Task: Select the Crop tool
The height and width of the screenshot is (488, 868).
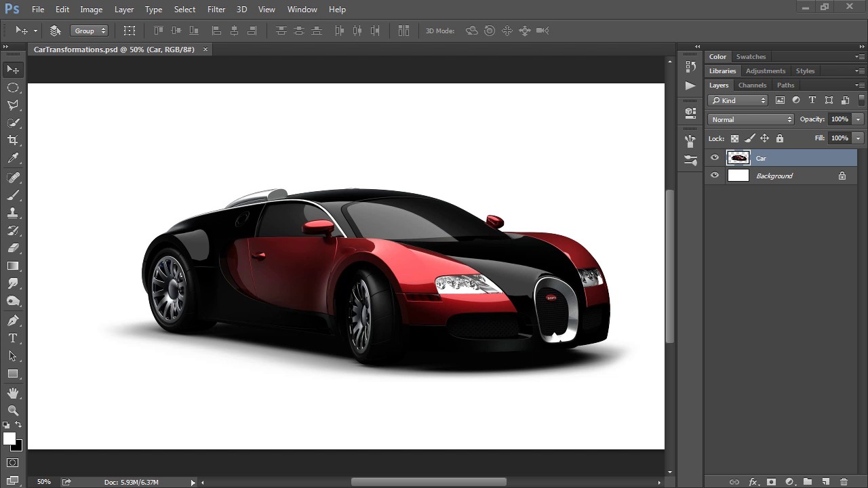Action: tap(13, 140)
